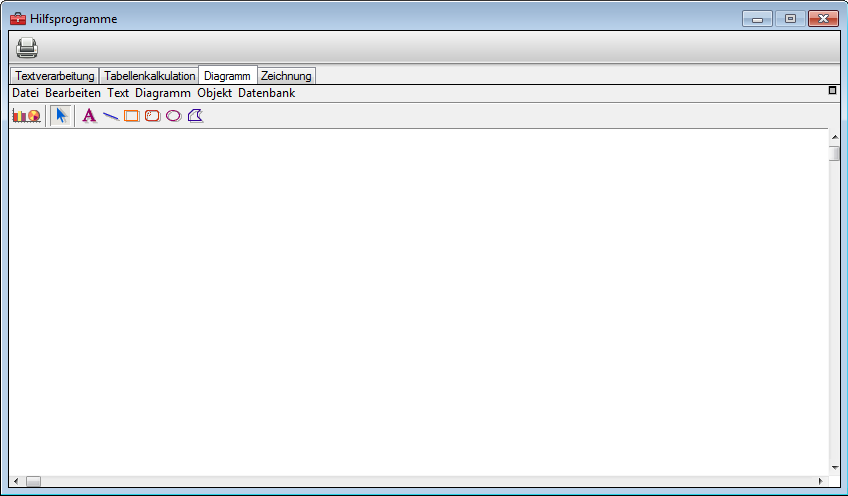The width and height of the screenshot is (848, 496).
Task: Switch to the Tabellenkalkulation tab
Action: point(149,76)
